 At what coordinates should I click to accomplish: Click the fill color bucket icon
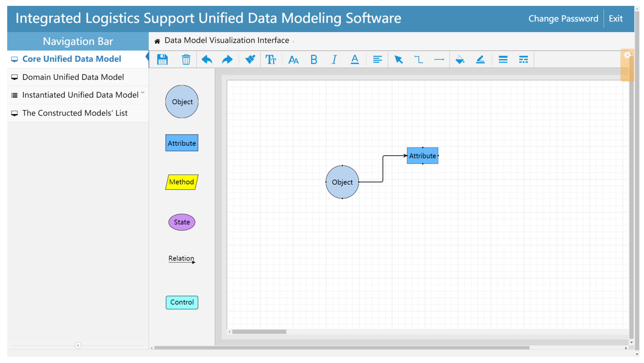[x=460, y=60]
